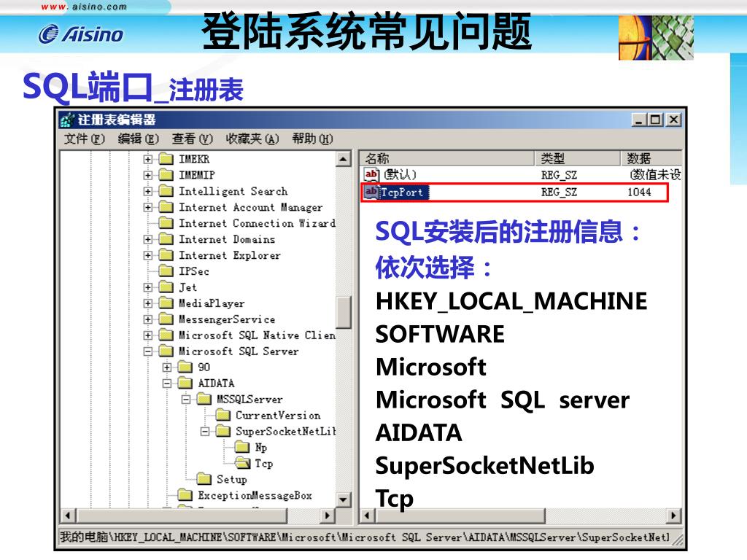Expand the MediaPlayer tree node
747x560 pixels.
pos(147,303)
